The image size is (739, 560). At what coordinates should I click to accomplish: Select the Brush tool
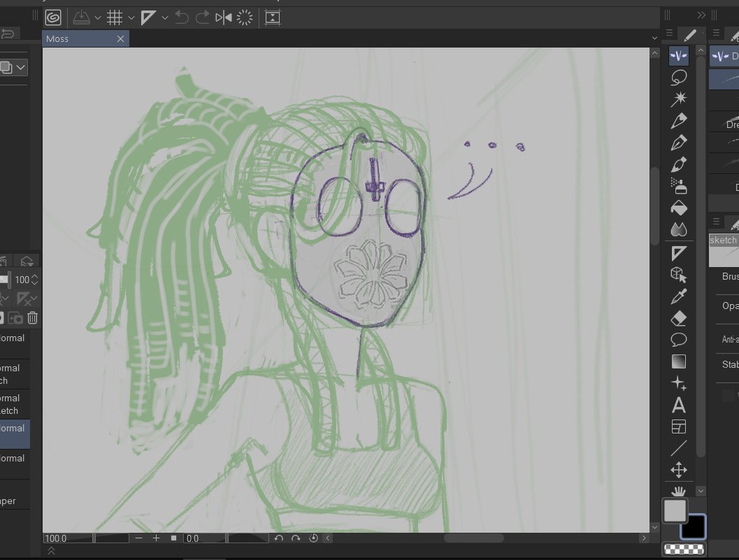click(x=679, y=164)
